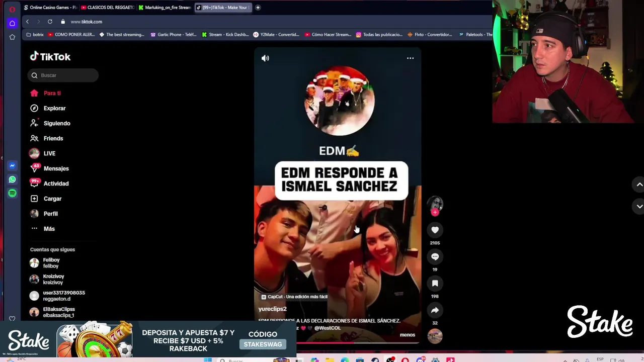Open the Stream - Kick Dashb... bookmark
This screenshot has height=362, width=644.
point(225,35)
